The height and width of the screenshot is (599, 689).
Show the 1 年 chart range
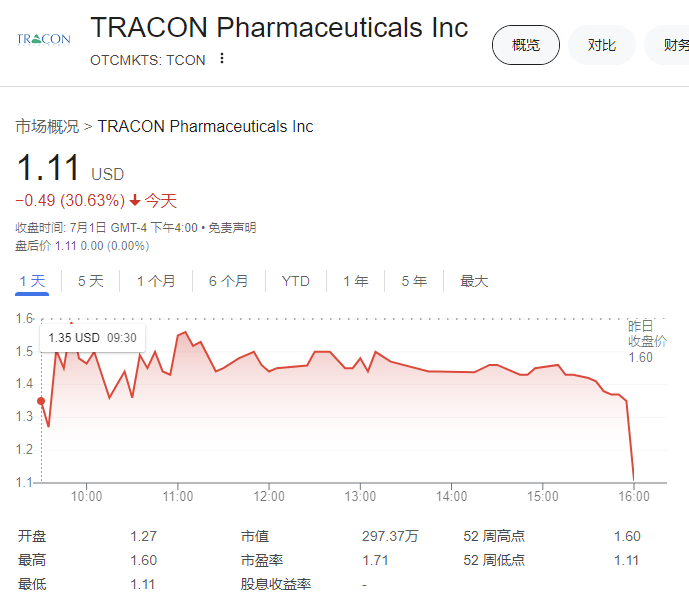356,281
